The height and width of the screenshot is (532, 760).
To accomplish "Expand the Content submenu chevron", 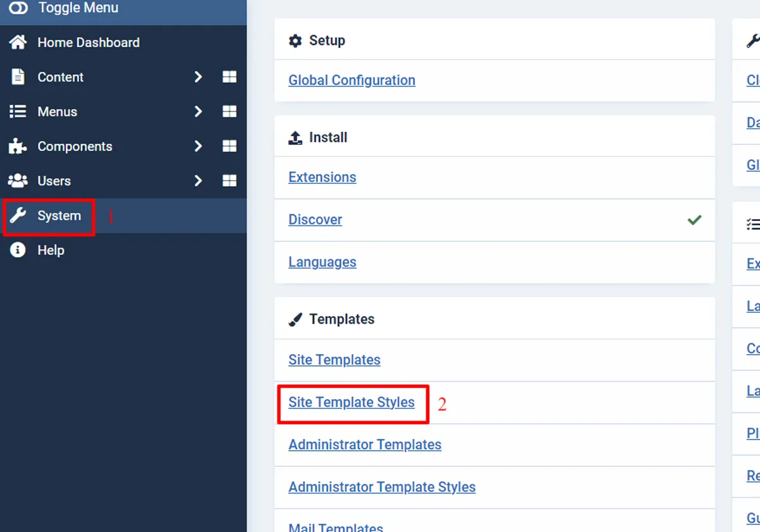I will (198, 77).
